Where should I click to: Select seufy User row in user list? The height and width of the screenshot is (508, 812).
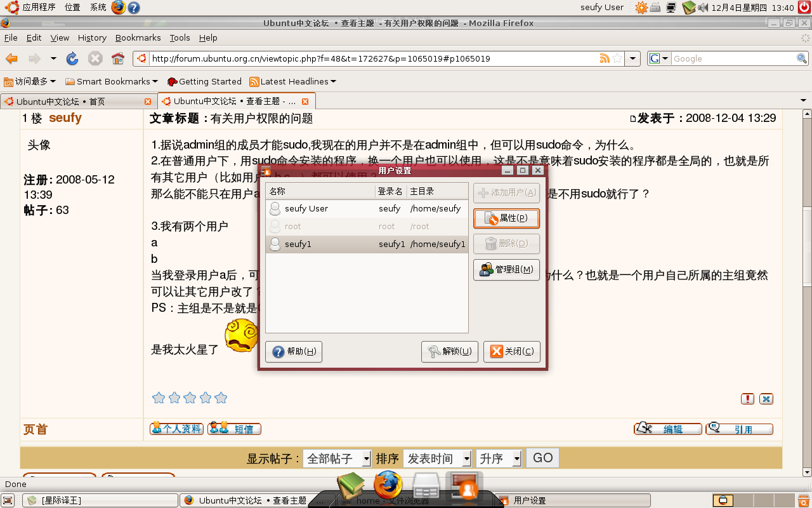pos(367,208)
